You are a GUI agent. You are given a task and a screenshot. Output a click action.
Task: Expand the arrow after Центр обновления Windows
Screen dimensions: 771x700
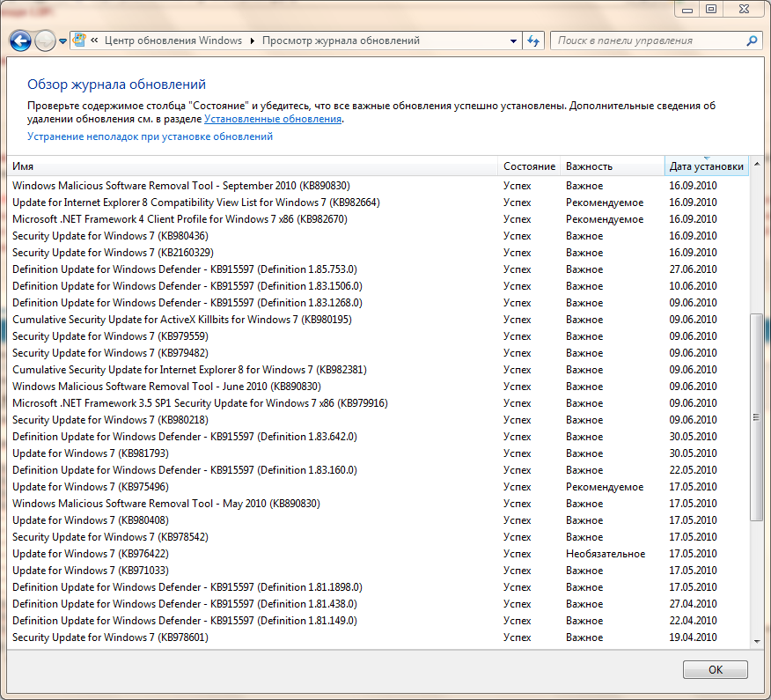pos(253,41)
